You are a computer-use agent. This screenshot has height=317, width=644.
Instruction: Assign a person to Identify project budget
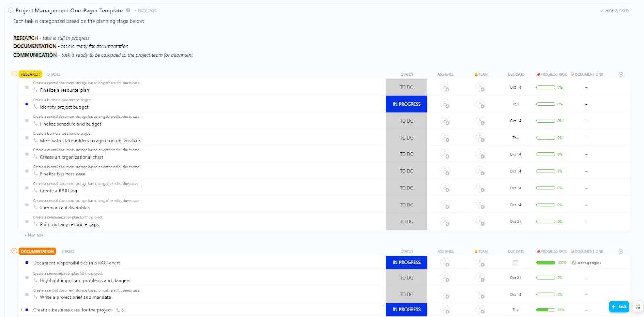[445, 104]
